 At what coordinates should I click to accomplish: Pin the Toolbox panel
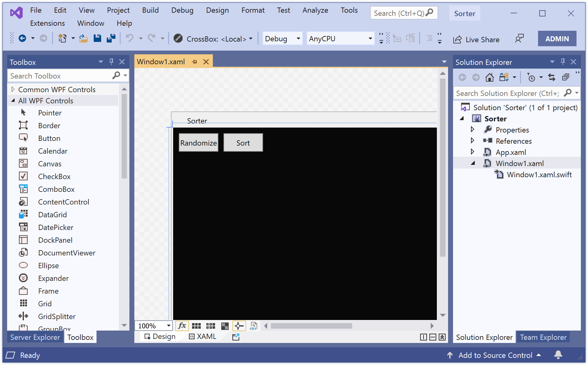click(x=111, y=62)
